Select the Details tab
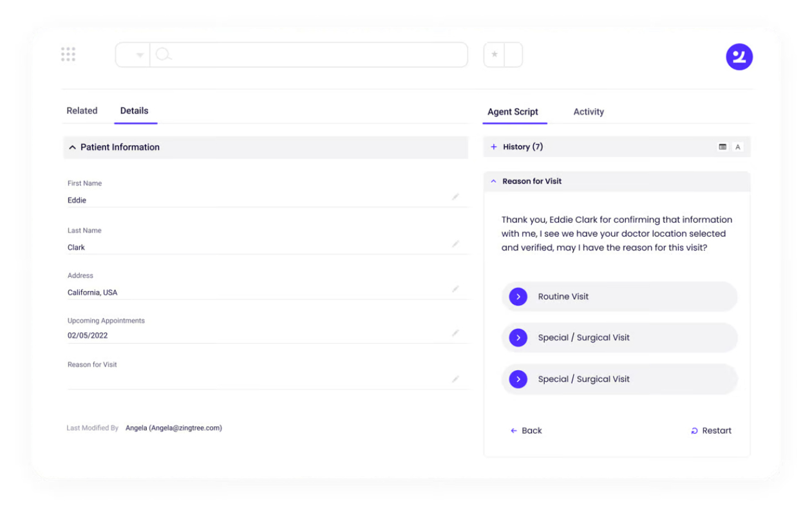 pyautogui.click(x=135, y=111)
